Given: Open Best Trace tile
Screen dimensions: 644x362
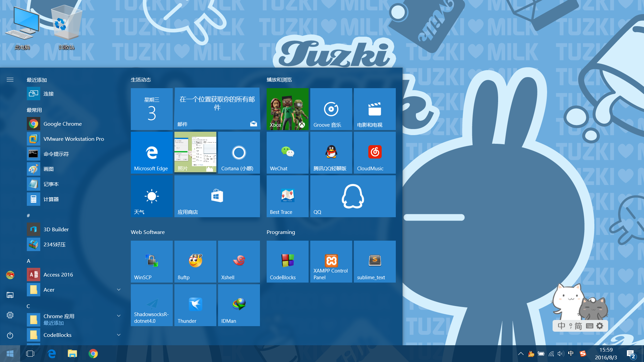Looking at the screenshot, I should 287,196.
